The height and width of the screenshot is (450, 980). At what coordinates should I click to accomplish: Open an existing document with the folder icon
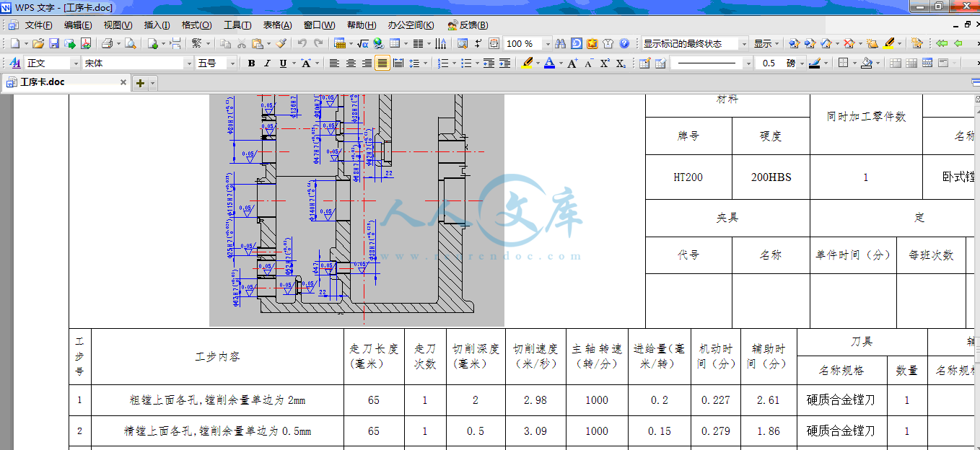pos(38,43)
